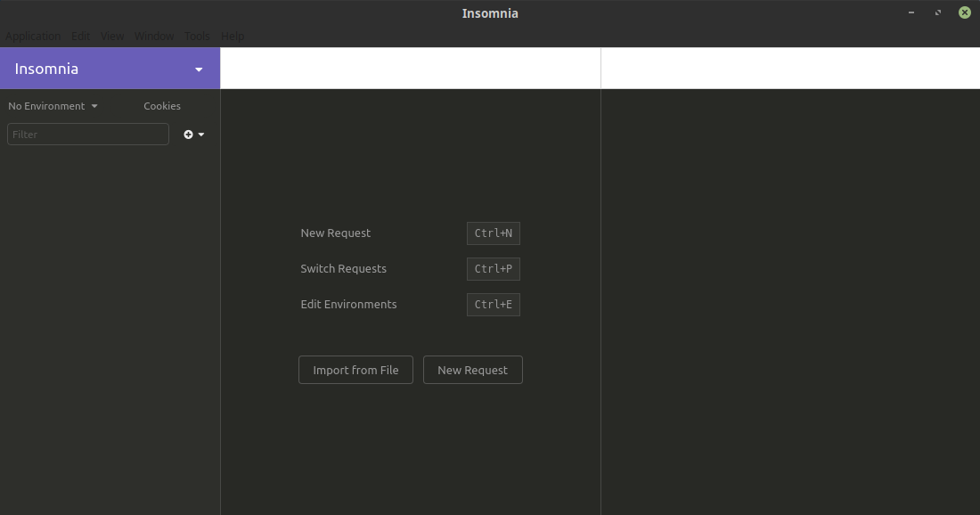Click the Import from File button
This screenshot has height=515, width=980.
coord(355,369)
